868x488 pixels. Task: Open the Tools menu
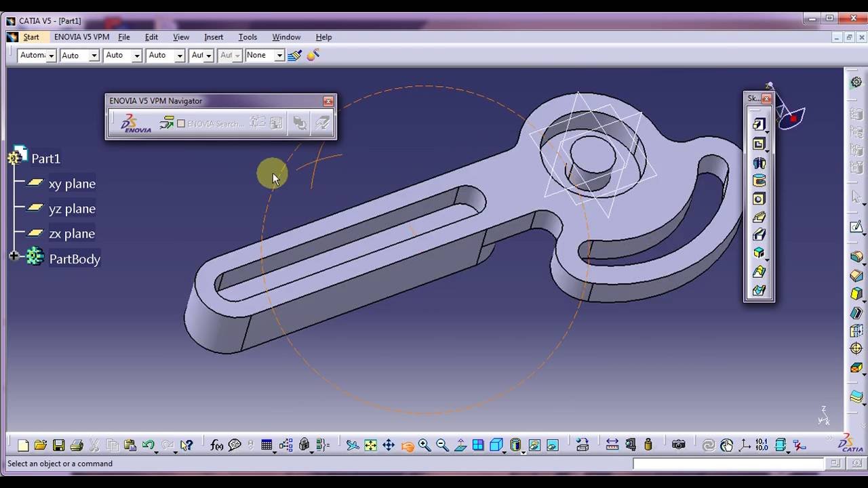click(x=248, y=37)
